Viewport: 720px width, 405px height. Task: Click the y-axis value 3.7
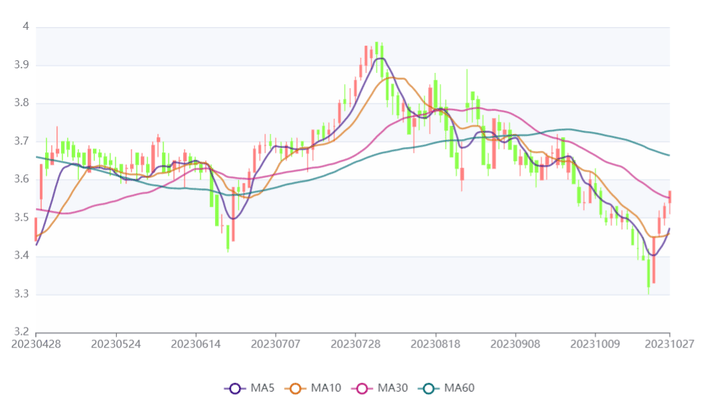click(22, 141)
